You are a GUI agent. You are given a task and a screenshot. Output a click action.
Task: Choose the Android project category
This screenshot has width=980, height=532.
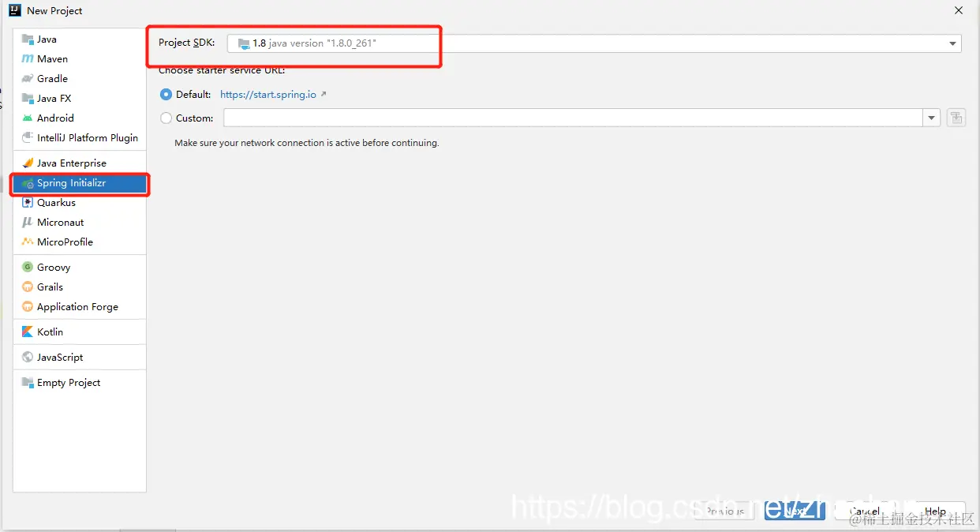click(x=80, y=118)
